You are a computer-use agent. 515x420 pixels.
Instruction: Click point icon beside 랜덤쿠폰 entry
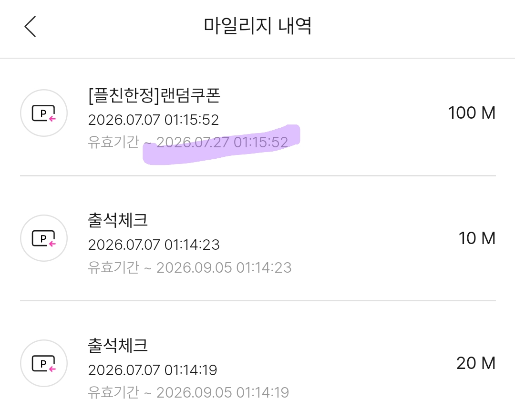tap(44, 113)
